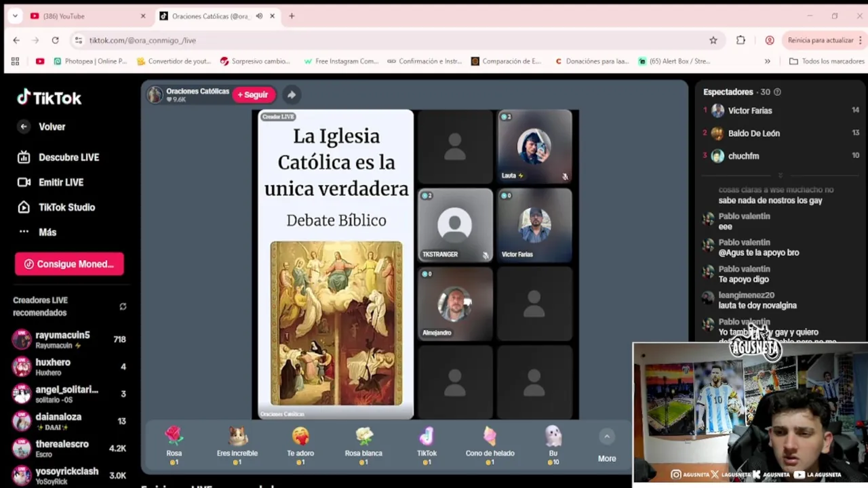868x488 pixels.
Task: Share the live stream
Action: (291, 95)
